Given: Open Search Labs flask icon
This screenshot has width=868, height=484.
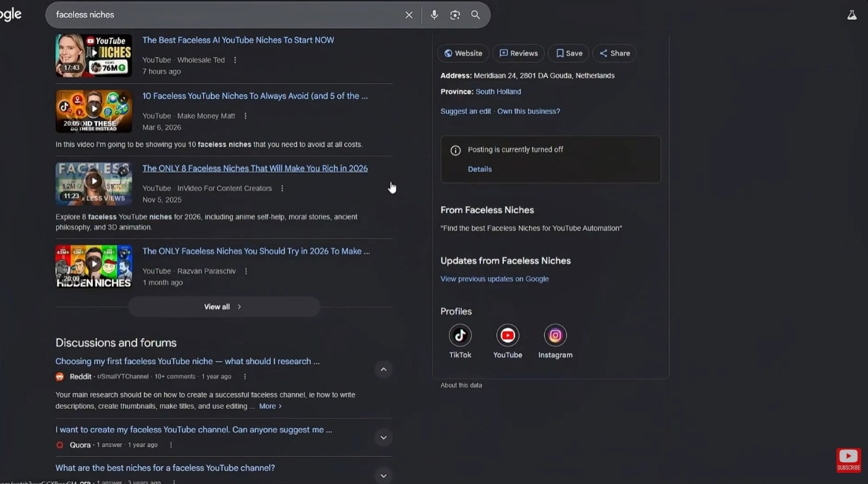Looking at the screenshot, I should click(x=852, y=15).
